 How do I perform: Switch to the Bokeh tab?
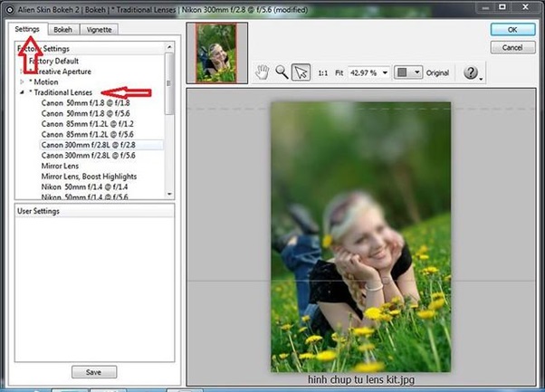(62, 30)
